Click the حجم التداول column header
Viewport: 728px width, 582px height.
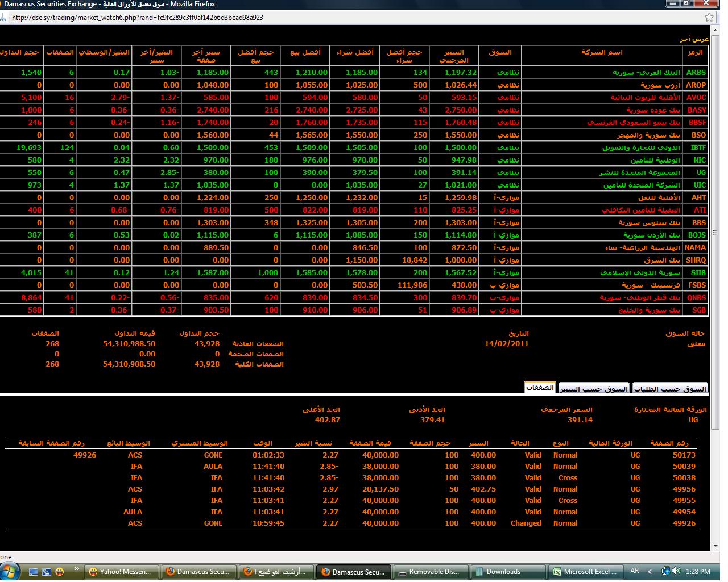pos(19,52)
